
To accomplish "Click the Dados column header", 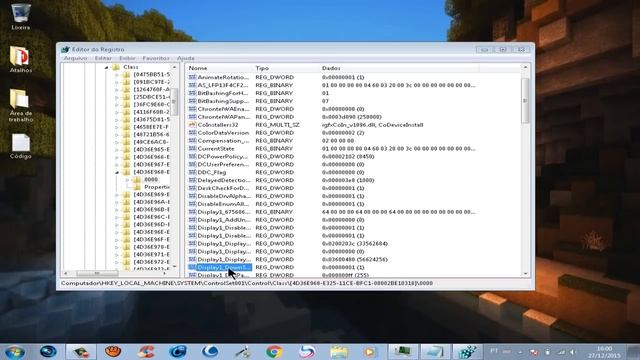I will [x=399, y=68].
